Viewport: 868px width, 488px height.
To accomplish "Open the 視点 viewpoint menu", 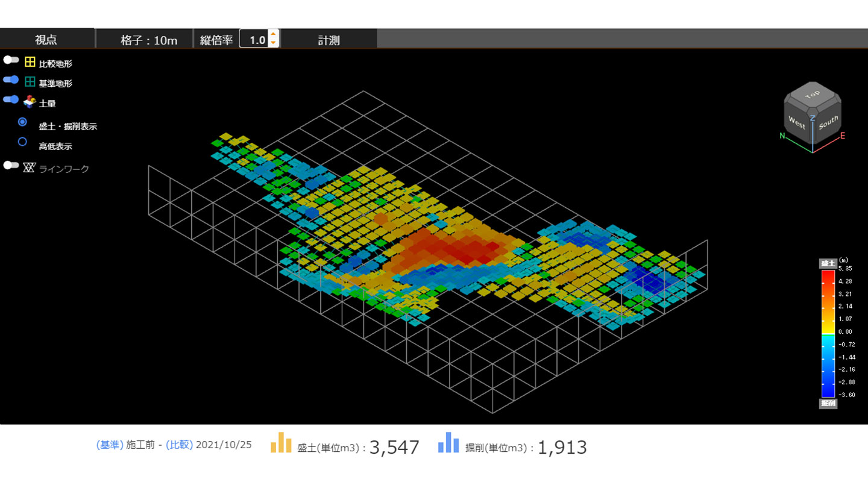I will [x=46, y=40].
